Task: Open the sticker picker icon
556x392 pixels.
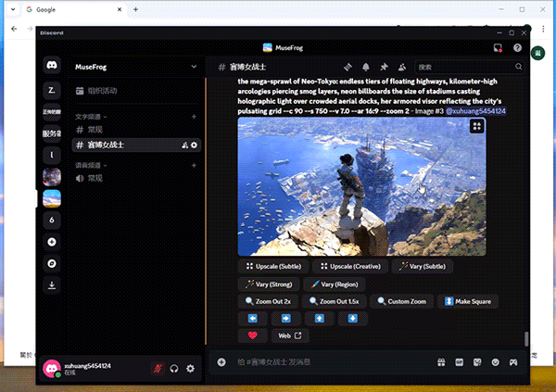Action: click(x=477, y=362)
